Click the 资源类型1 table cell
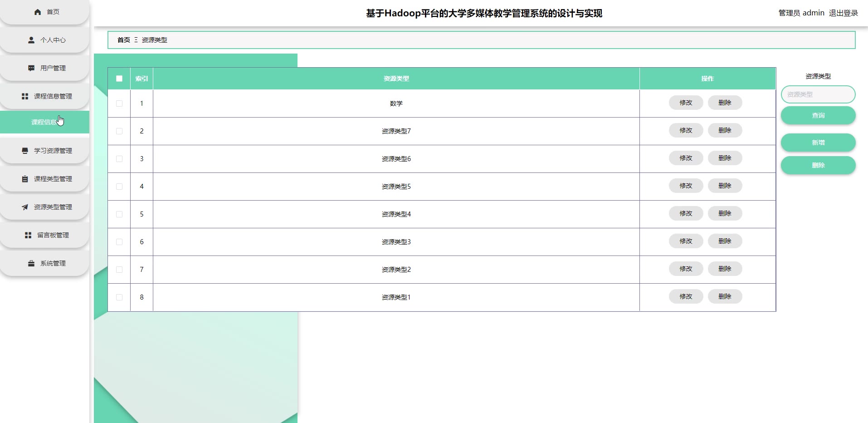This screenshot has height=423, width=868. click(x=396, y=297)
